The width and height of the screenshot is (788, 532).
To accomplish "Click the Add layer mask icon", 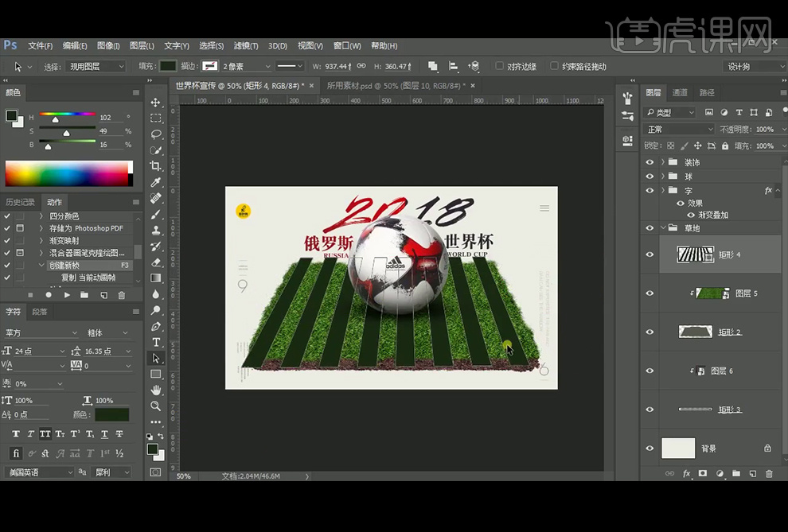I will point(703,474).
